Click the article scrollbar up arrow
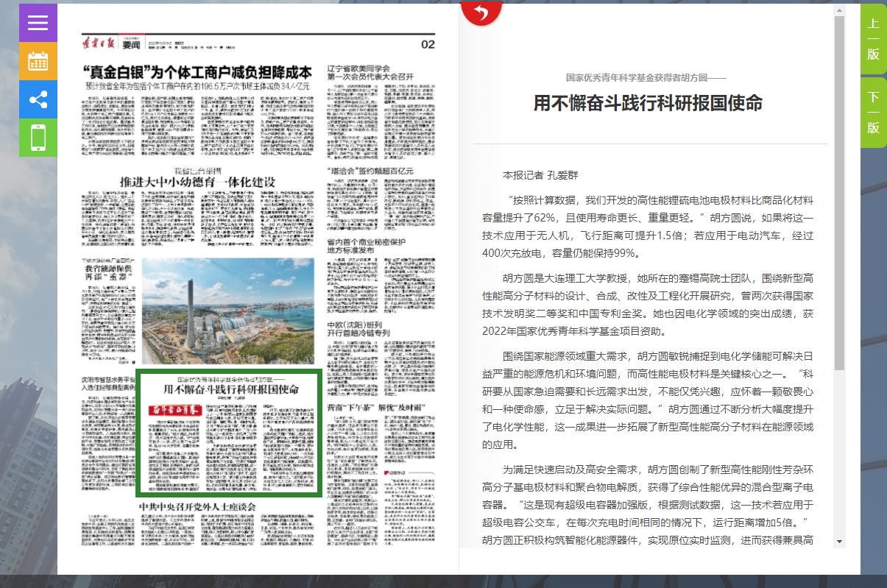 pos(839,10)
